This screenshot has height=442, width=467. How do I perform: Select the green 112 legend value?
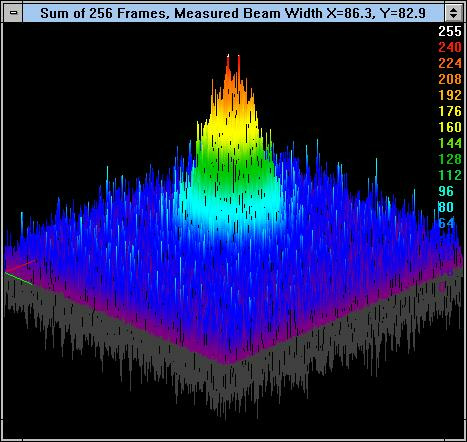[450, 175]
